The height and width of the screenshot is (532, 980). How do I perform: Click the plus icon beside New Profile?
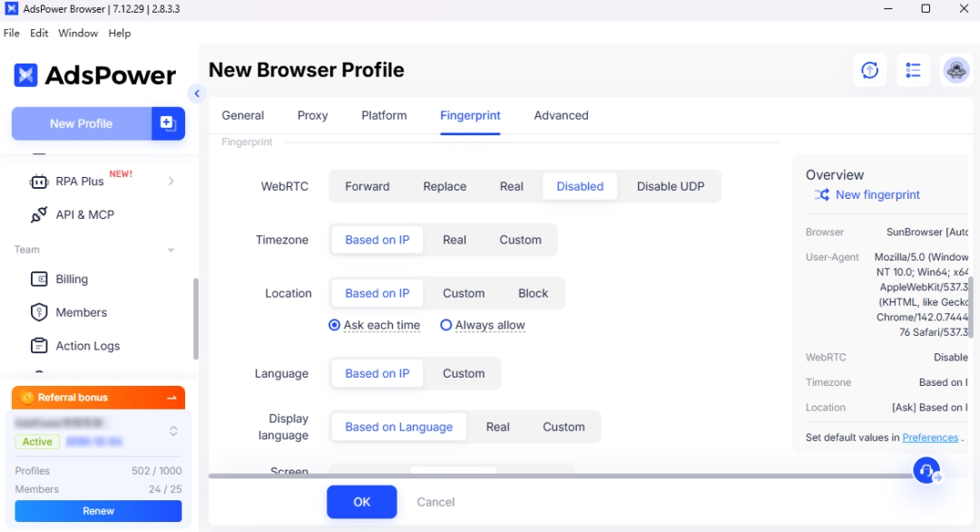point(167,123)
